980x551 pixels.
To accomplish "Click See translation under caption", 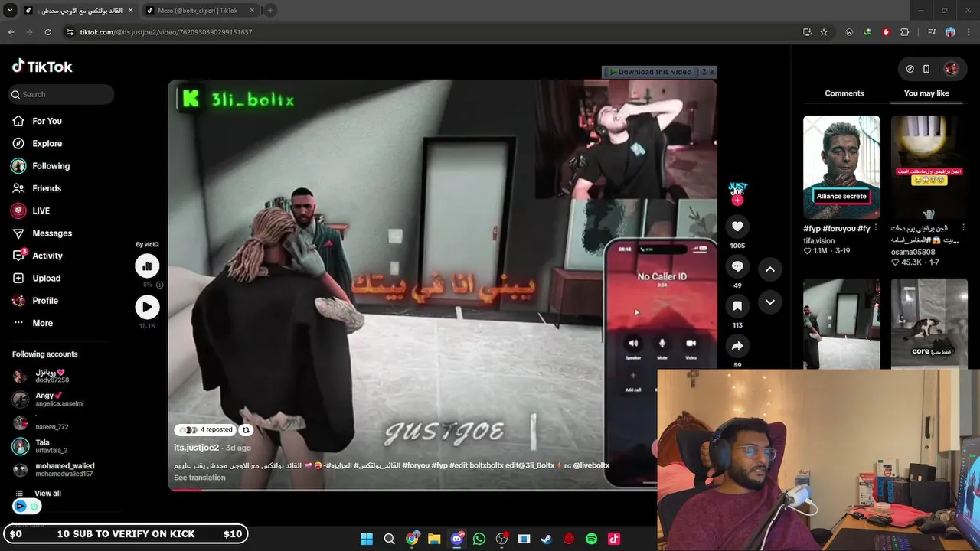I will tap(200, 478).
